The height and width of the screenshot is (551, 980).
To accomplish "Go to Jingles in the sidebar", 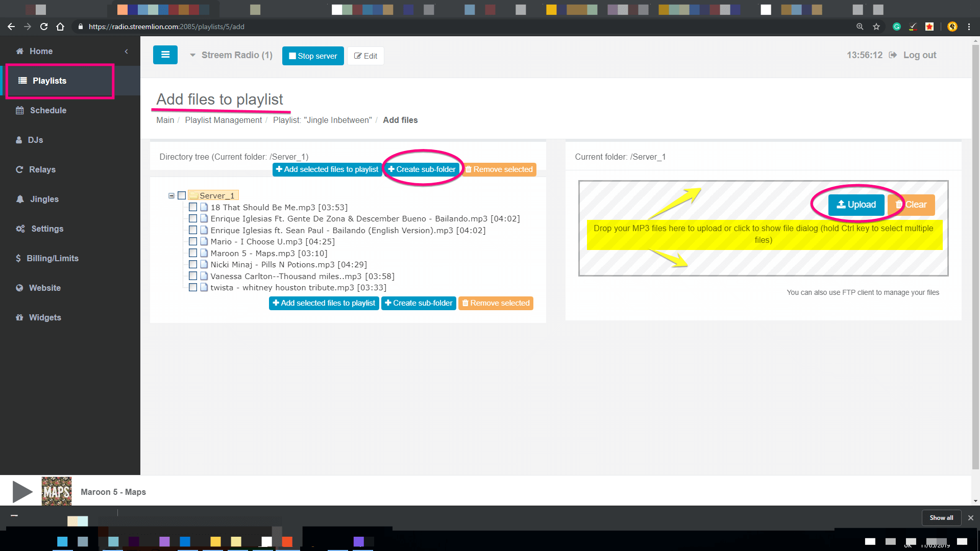I will click(x=44, y=199).
